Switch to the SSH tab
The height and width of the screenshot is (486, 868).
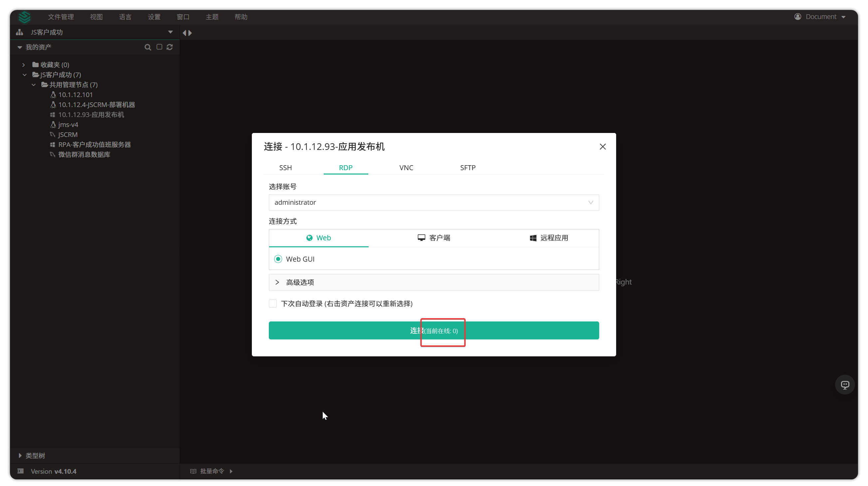click(285, 168)
